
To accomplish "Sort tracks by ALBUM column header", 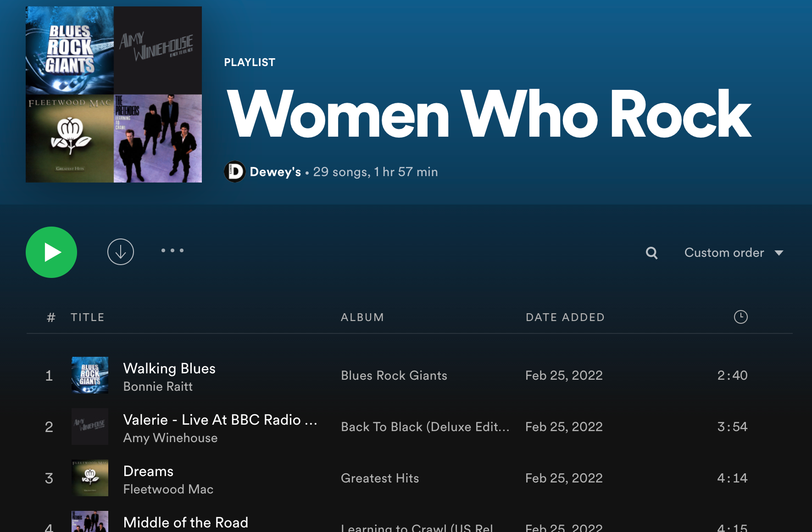I will (x=362, y=317).
